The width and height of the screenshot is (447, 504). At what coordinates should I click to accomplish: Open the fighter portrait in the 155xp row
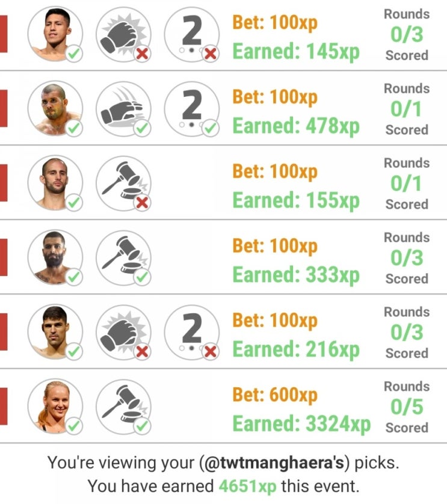click(55, 183)
